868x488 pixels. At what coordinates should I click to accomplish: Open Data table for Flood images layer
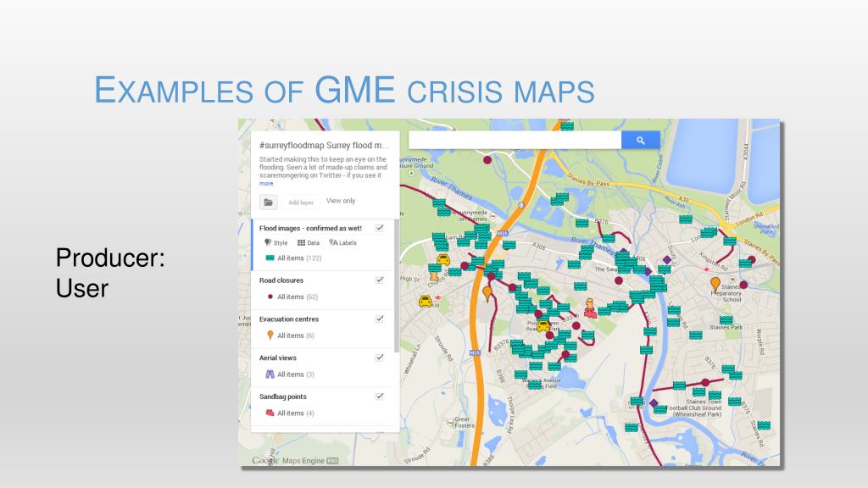coord(309,242)
